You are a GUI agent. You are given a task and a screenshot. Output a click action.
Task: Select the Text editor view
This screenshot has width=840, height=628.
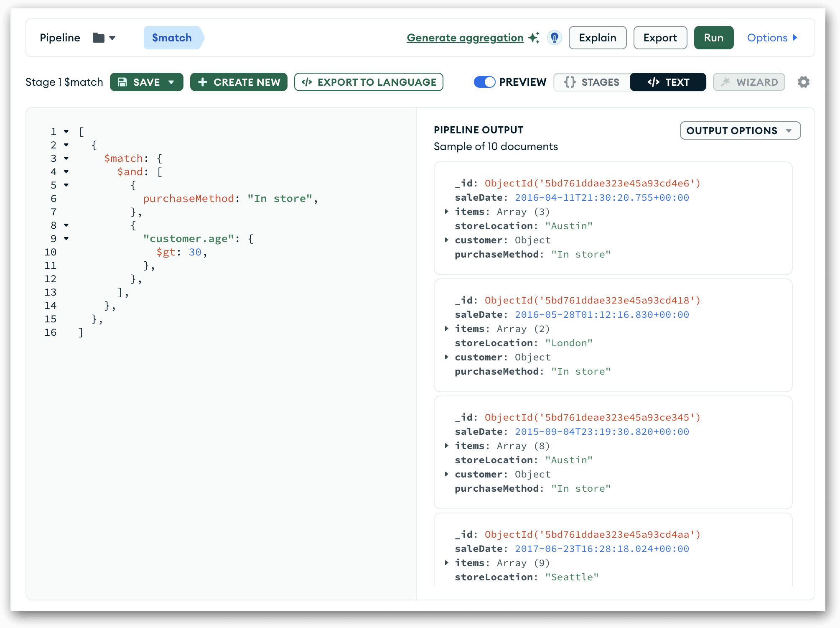pos(668,82)
